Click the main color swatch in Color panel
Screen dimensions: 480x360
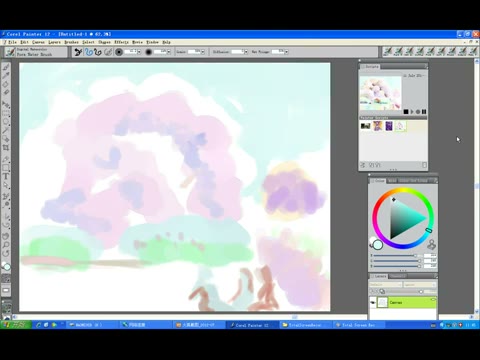pyautogui.click(x=378, y=245)
